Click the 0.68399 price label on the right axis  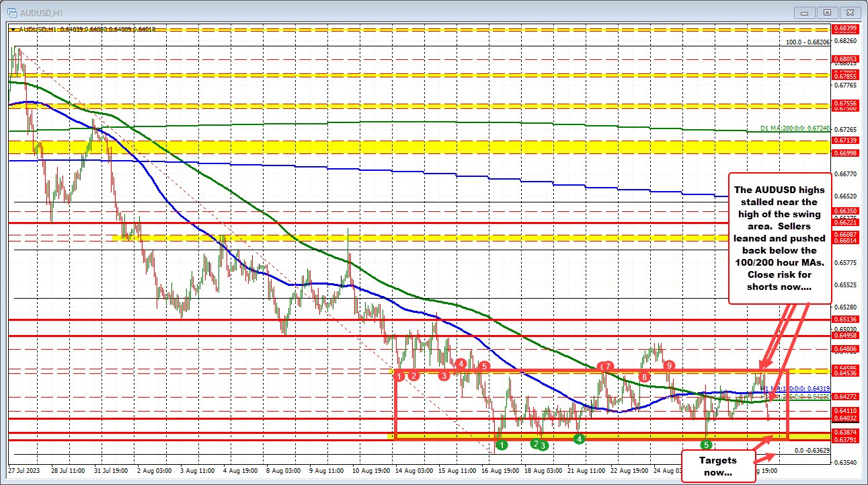(x=844, y=29)
